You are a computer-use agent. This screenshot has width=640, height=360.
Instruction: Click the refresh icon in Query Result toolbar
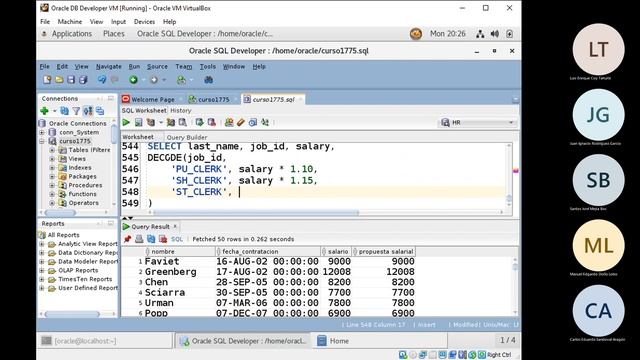pyautogui.click(x=151, y=239)
